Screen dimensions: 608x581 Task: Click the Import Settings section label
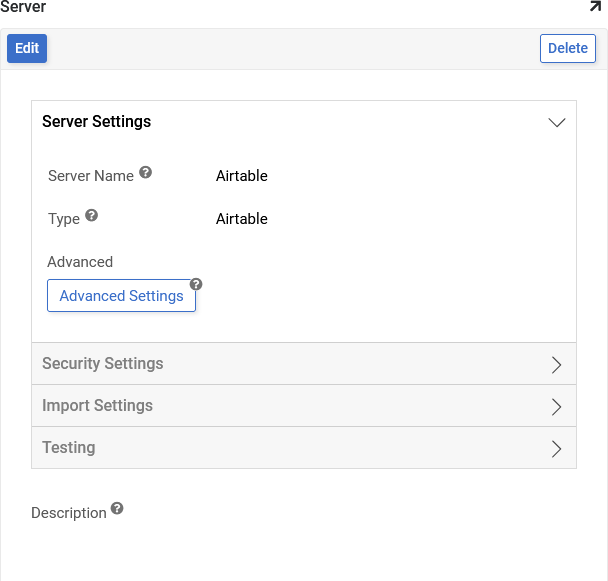point(98,406)
